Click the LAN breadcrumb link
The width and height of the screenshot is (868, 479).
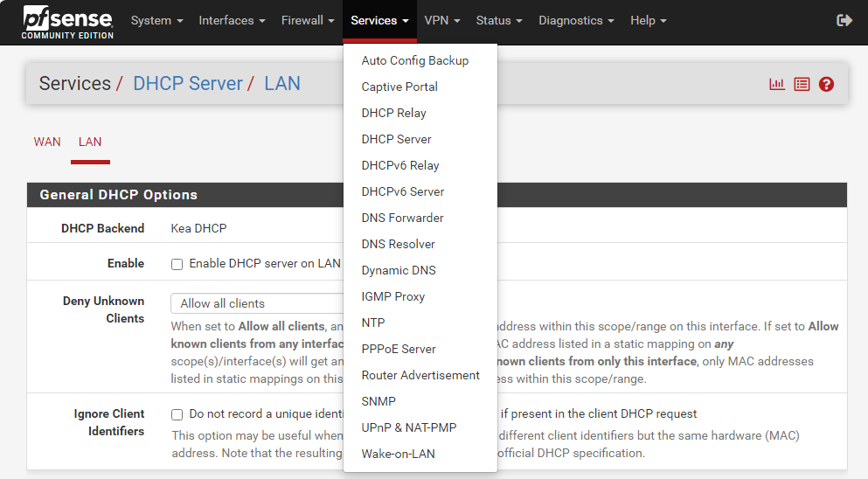pyautogui.click(x=281, y=84)
